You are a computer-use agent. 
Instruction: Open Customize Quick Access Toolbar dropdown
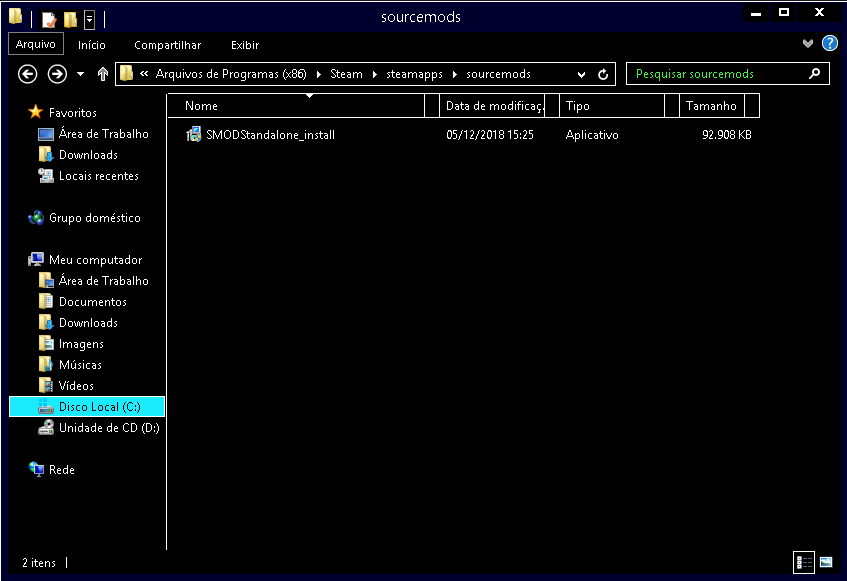point(90,20)
